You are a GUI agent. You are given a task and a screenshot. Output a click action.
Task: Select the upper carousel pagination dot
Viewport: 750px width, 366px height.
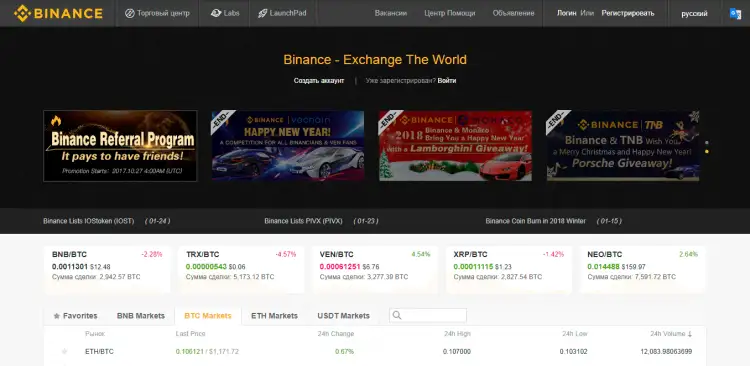click(707, 143)
